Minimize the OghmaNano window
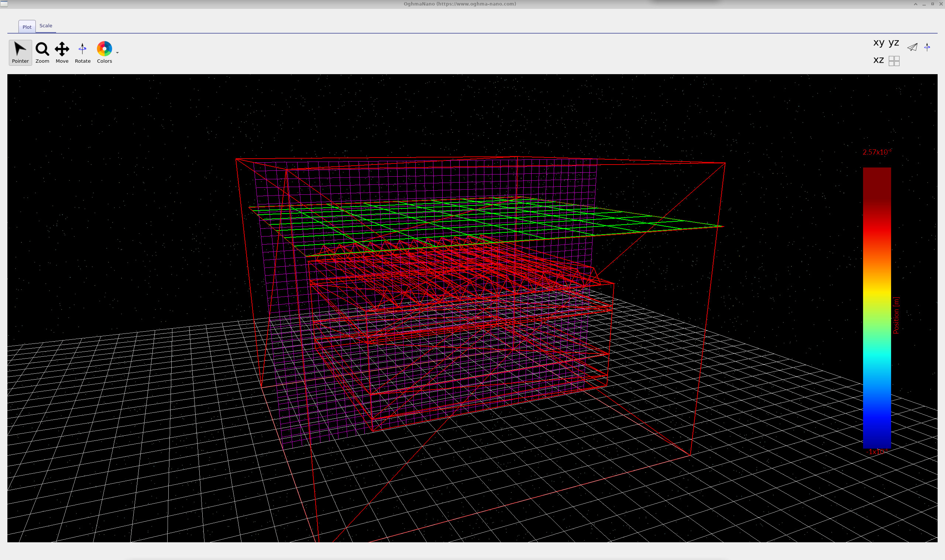945x560 pixels. point(924,4)
